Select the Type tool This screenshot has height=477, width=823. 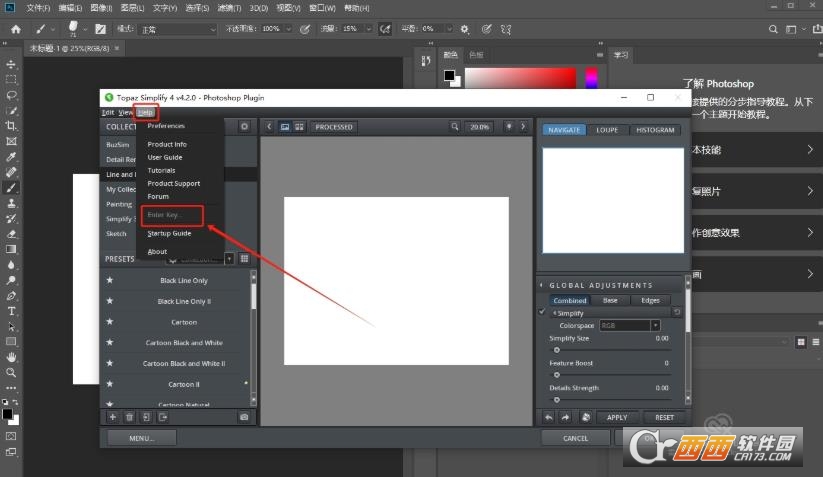pos(11,311)
